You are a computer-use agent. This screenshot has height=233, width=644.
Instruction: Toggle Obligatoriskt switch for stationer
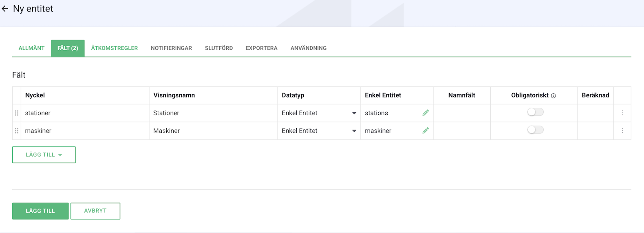(535, 112)
